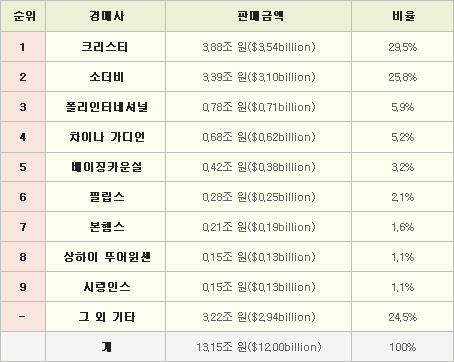Image resolution: width=454 pixels, height=362 pixels.
Task: Select the 상하이 뚜어윈셴 cell
Action: [x=106, y=257]
